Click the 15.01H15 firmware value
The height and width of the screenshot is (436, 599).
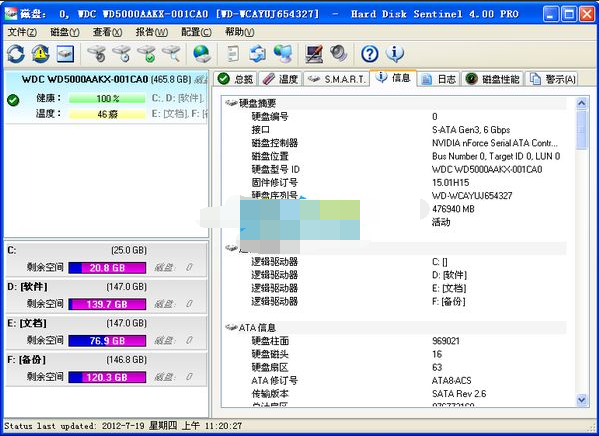coord(450,183)
